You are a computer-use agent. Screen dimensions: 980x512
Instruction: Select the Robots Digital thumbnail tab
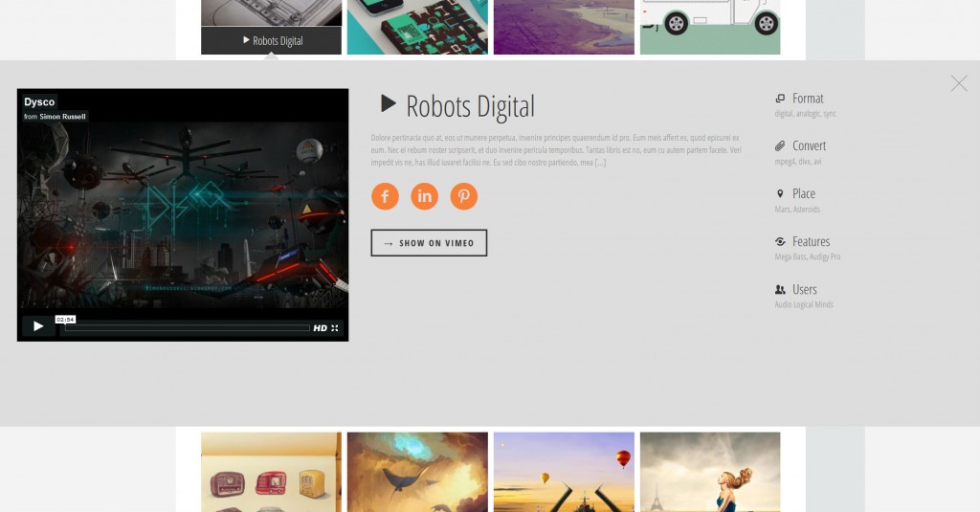point(271,40)
